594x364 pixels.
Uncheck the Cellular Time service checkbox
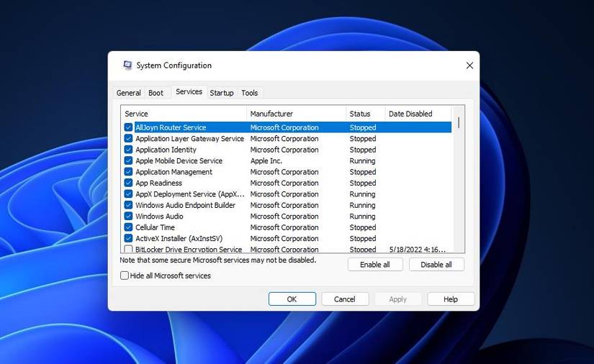tap(128, 227)
